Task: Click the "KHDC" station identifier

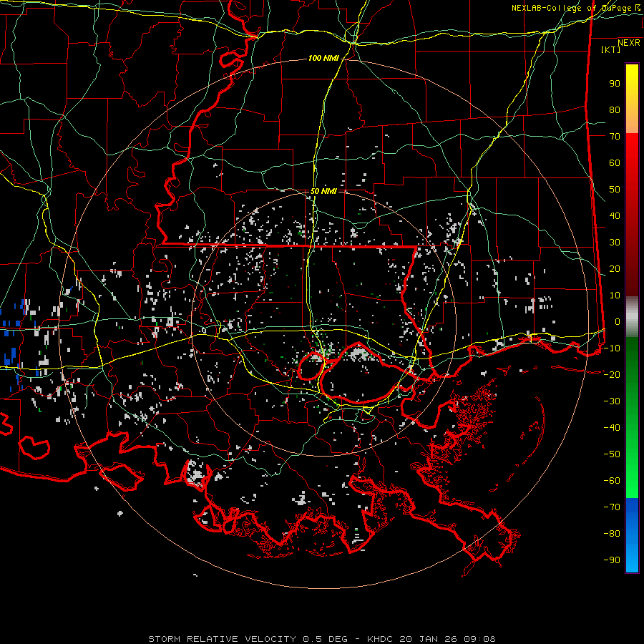Action: (x=380, y=639)
